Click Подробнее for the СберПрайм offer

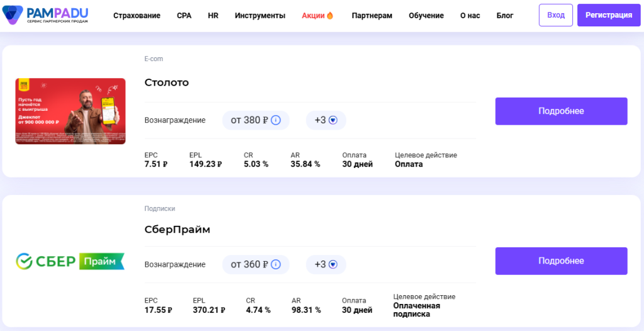tap(561, 261)
